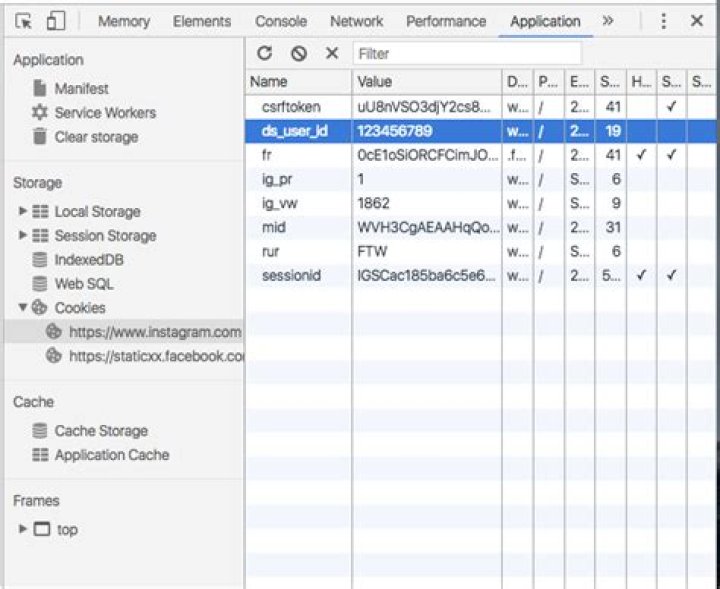Click the 1862 value cell

[427, 203]
